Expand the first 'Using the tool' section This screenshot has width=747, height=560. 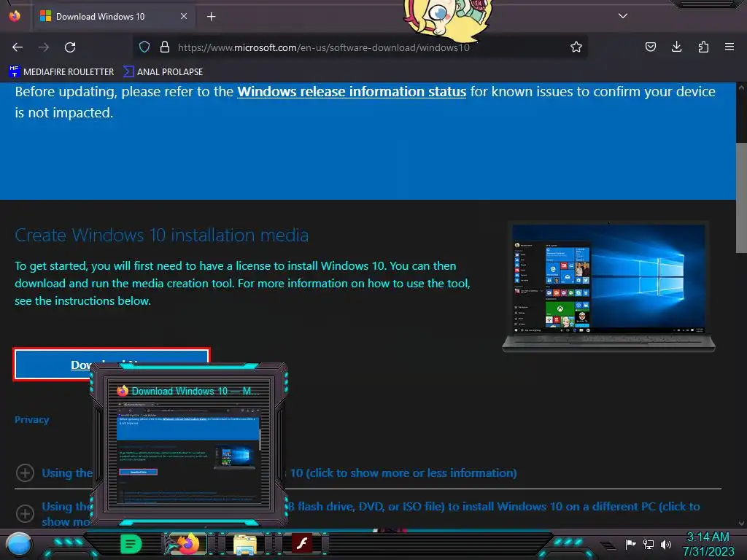click(x=26, y=472)
